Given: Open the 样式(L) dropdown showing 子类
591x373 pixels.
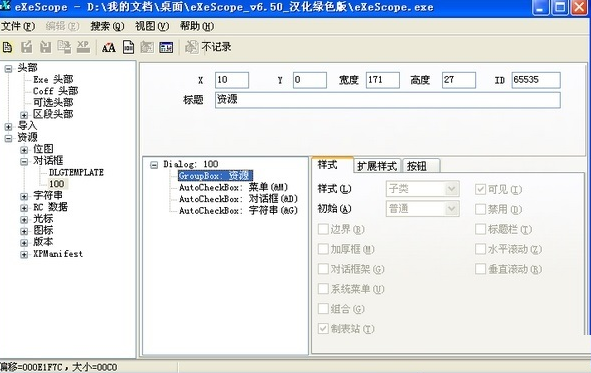Looking at the screenshot, I should [x=423, y=189].
